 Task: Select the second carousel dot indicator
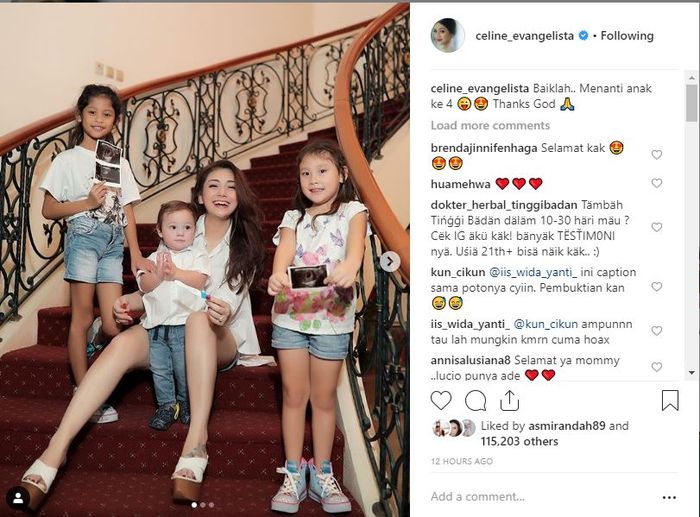pos(203,505)
